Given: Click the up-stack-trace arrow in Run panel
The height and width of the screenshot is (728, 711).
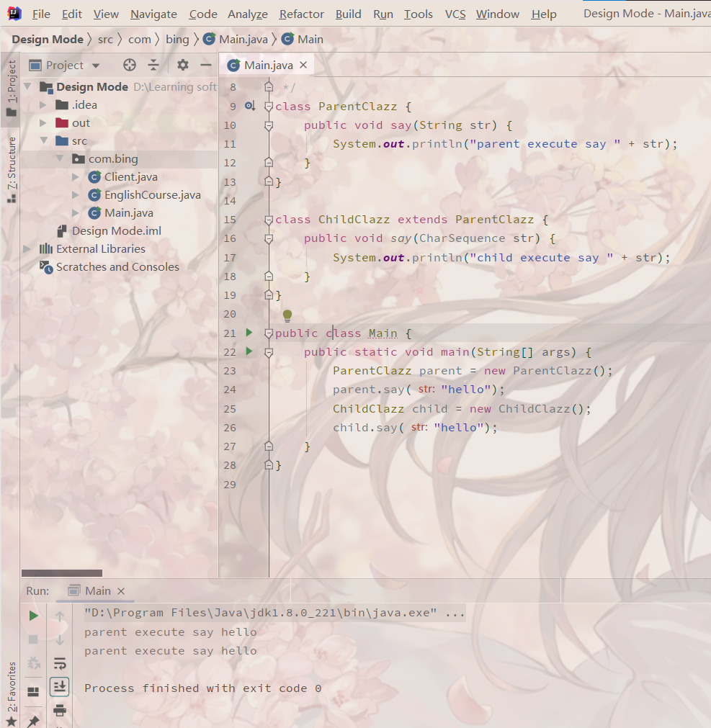Looking at the screenshot, I should [x=60, y=616].
